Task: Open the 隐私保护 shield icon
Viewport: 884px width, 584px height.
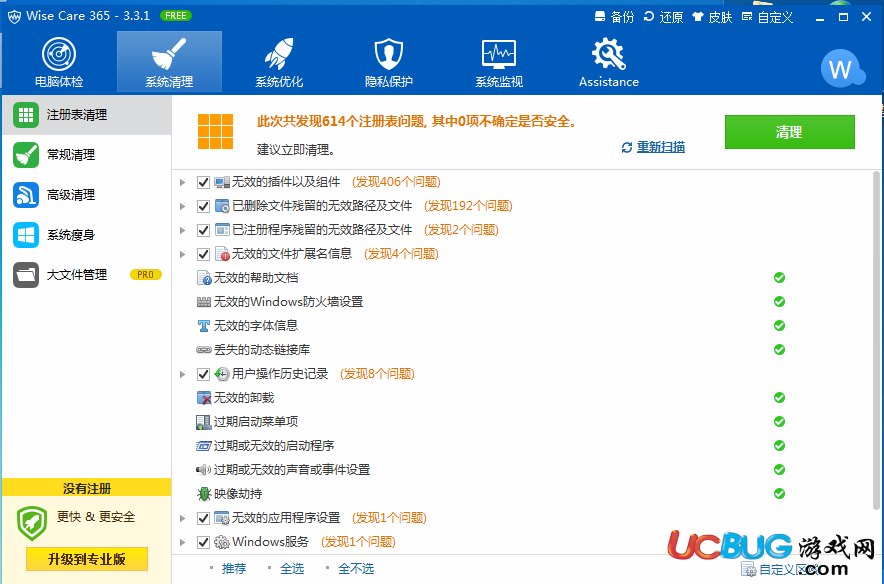Action: [x=389, y=54]
